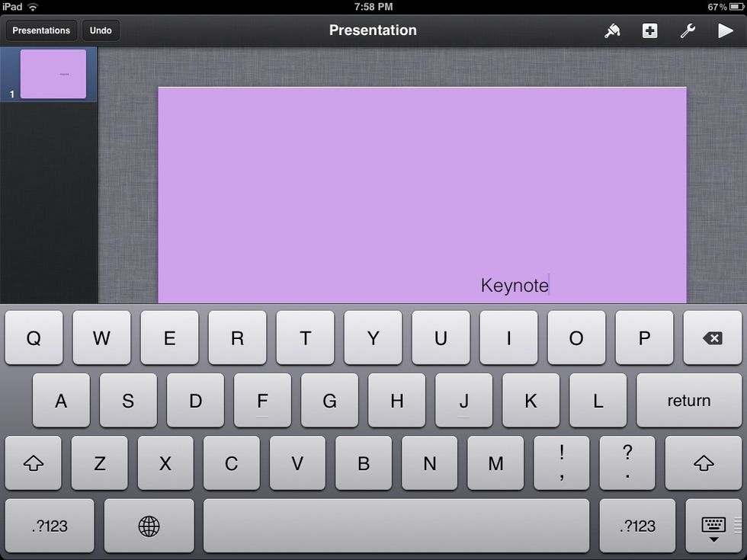Go back to Presentations list
The height and width of the screenshot is (560, 747).
pos(41,30)
